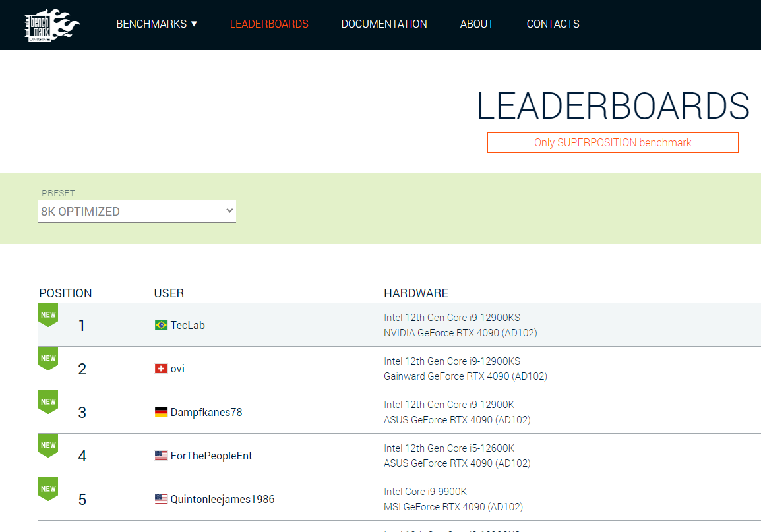Click the USER column header
Viewport: 761px width, 532px height.
169,293
